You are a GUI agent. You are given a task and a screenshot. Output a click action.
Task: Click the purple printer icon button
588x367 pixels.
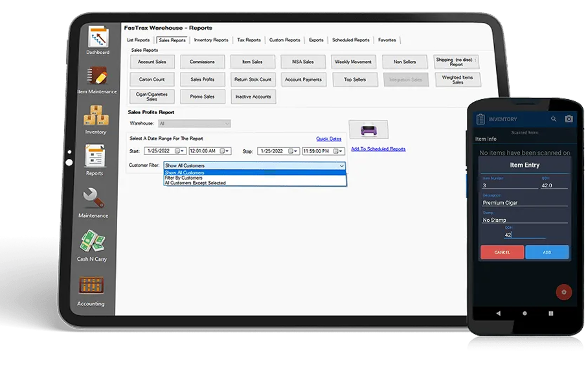tap(368, 130)
